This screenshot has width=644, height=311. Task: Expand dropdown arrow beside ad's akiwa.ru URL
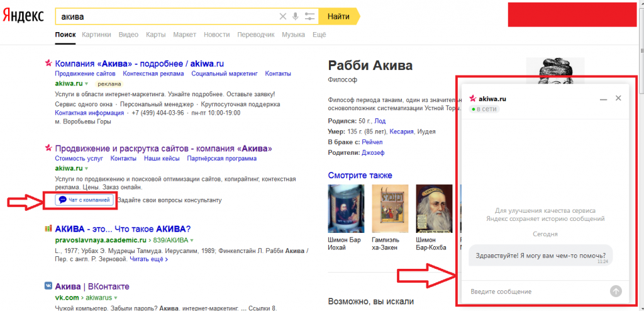(87, 84)
